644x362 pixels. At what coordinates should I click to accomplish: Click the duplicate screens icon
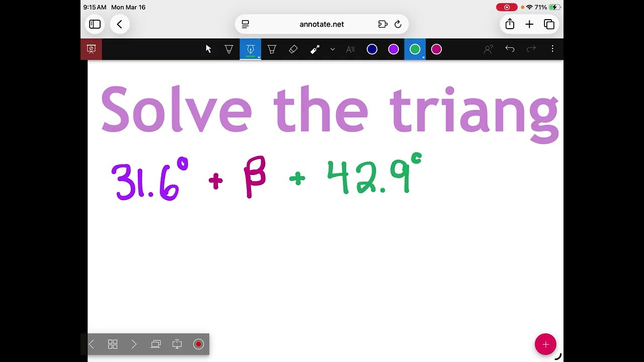click(x=155, y=344)
